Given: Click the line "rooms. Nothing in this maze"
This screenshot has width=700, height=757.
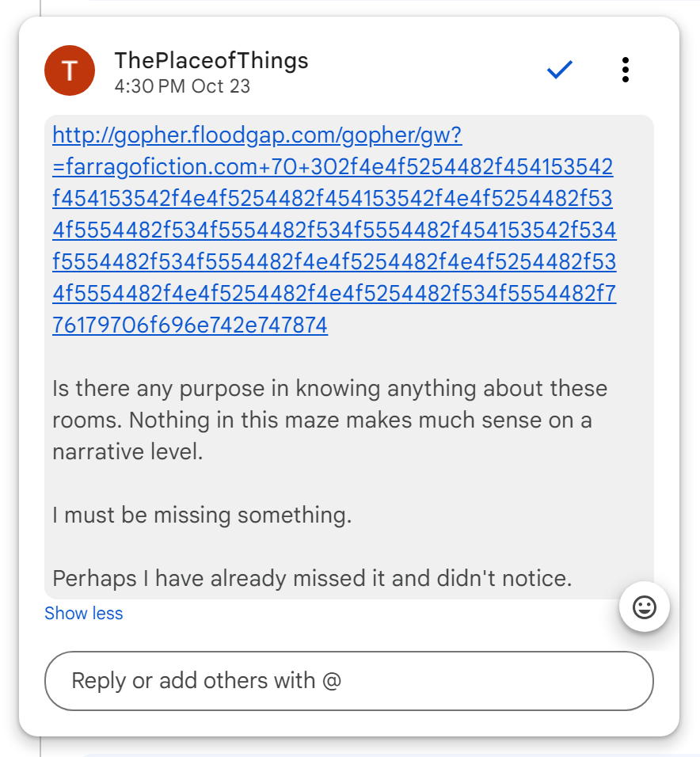Looking at the screenshot, I should [x=321, y=420].
